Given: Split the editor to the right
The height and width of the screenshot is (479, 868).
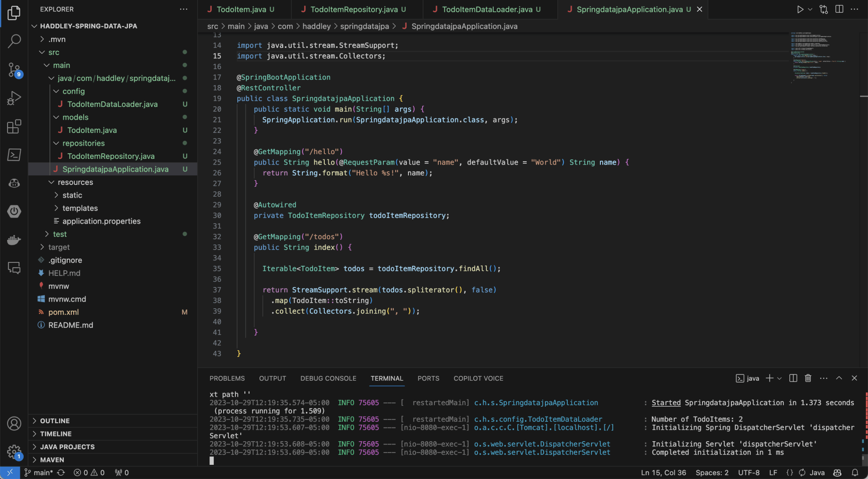Looking at the screenshot, I should [x=839, y=9].
